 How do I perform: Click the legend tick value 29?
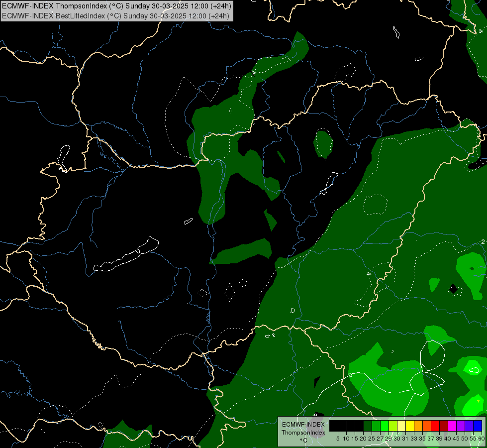[x=389, y=439]
